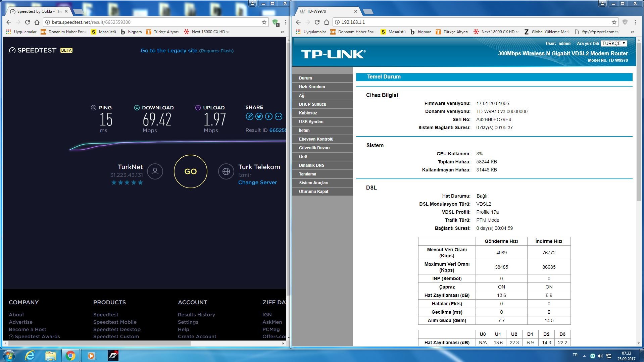
Task: Go back in the router browser window
Action: pos(298,22)
